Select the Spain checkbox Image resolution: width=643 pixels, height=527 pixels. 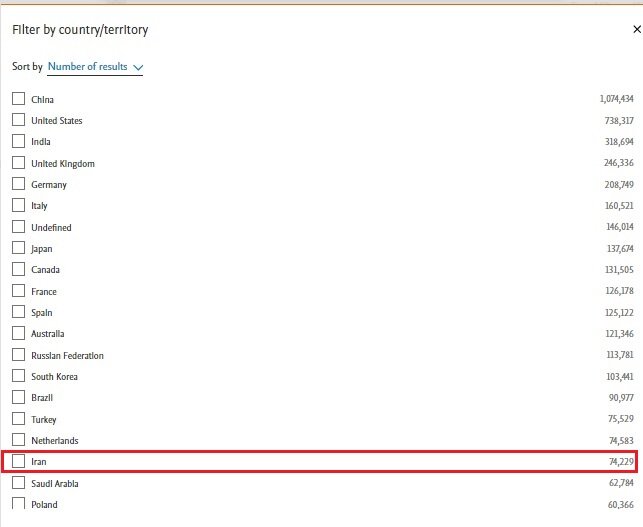pyautogui.click(x=18, y=313)
